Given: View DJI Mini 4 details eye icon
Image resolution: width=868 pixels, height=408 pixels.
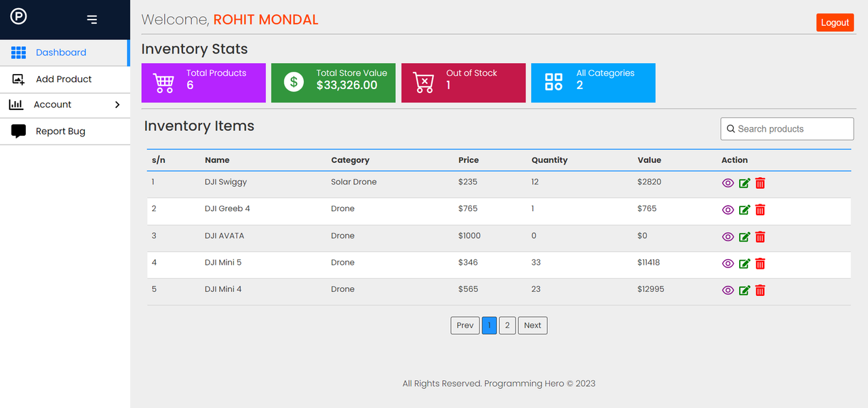Looking at the screenshot, I should (728, 291).
